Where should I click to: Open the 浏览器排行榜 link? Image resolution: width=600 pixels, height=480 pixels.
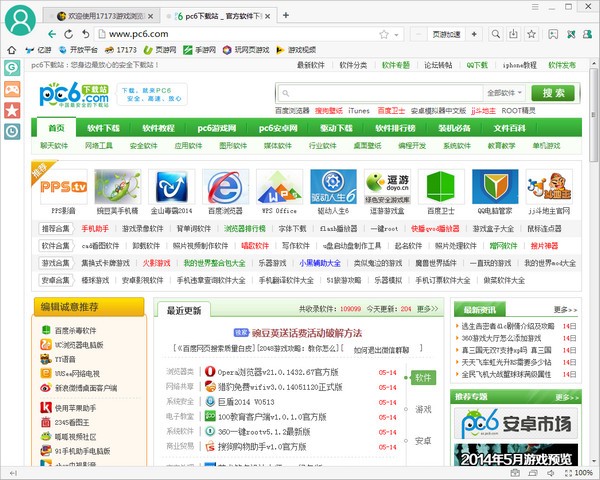[245, 229]
